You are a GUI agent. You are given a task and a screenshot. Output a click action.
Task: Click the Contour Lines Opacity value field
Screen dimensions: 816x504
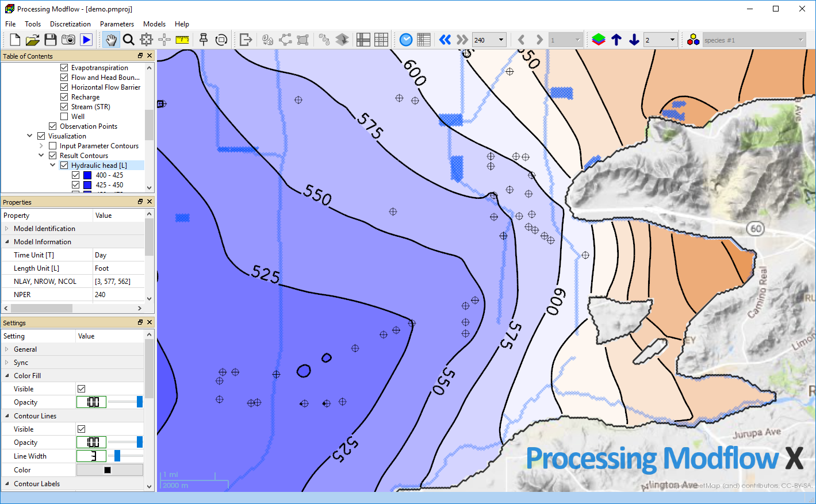(91, 443)
